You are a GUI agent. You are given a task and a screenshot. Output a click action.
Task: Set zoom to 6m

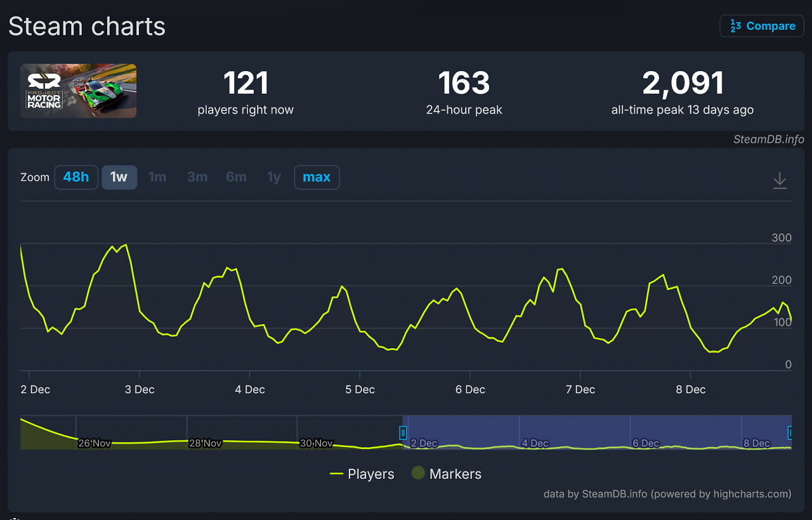coord(236,177)
